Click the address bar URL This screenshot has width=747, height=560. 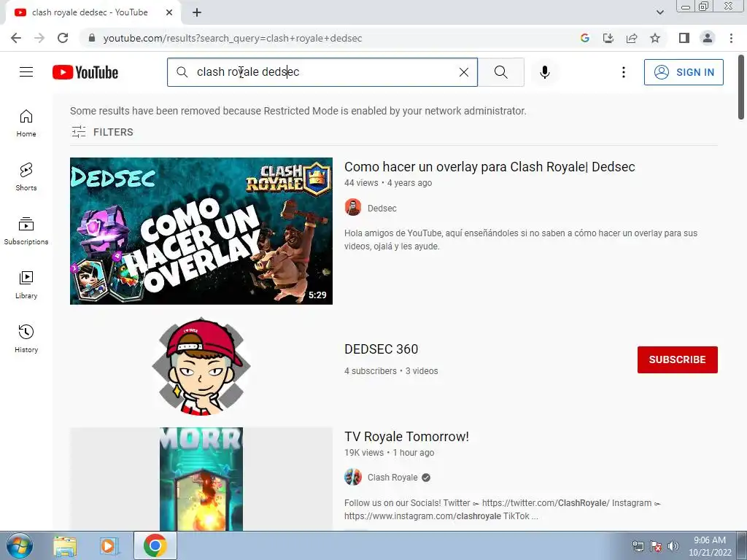pos(233,38)
